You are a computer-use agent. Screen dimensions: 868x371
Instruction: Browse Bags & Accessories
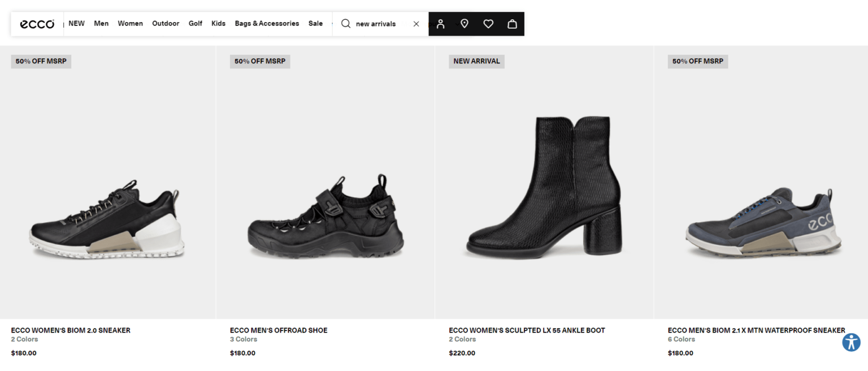267,24
